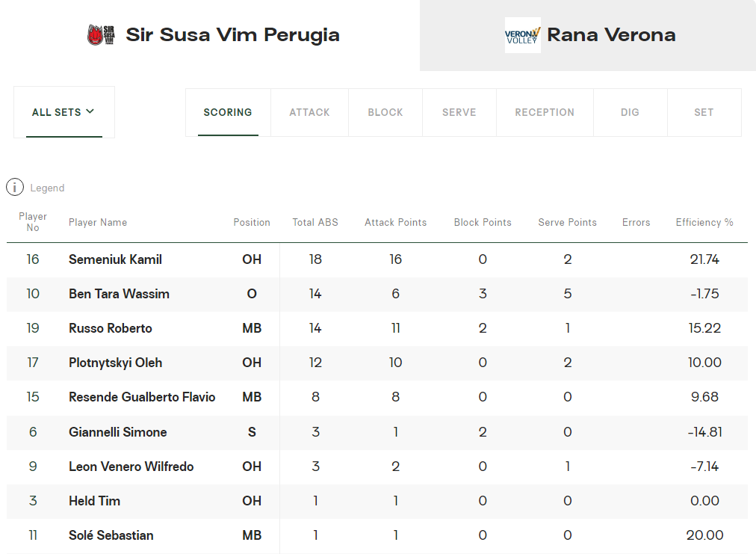Image resolution: width=756 pixels, height=554 pixels.
Task: Click the Verona Volley team logo
Action: pyautogui.click(x=522, y=35)
